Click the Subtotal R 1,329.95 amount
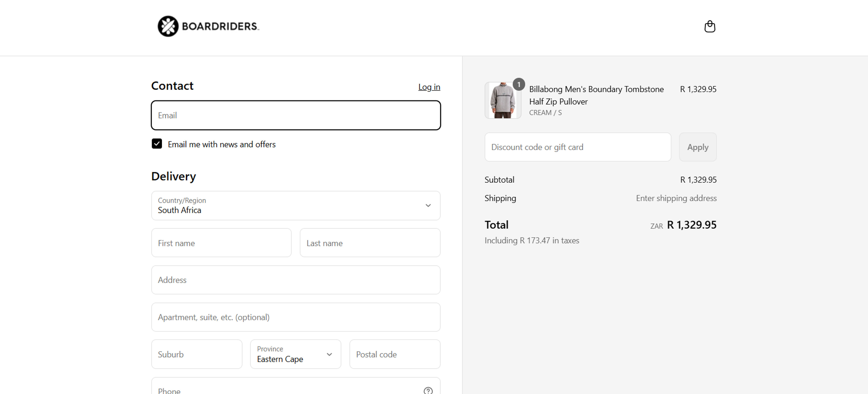This screenshot has width=868, height=394. pos(698,180)
